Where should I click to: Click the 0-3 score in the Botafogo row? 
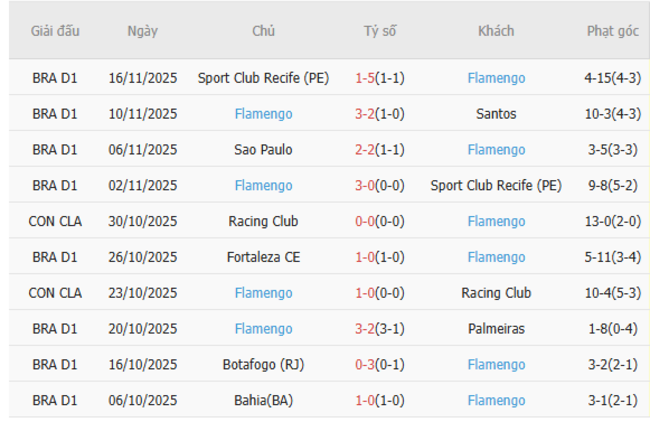366,365
